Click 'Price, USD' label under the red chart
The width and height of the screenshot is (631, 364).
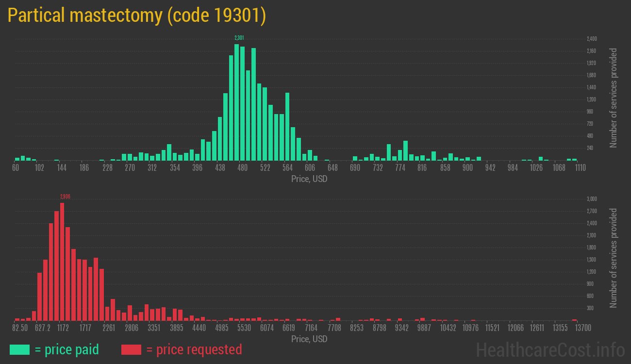coord(309,339)
